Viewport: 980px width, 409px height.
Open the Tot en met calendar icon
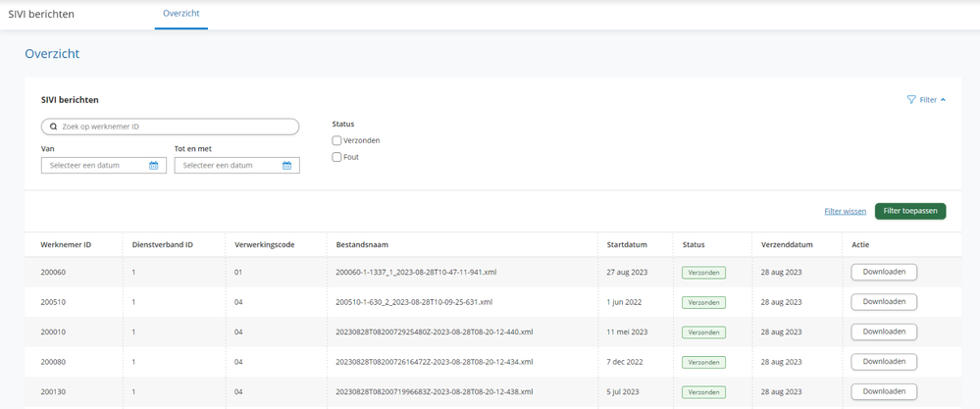coord(286,166)
